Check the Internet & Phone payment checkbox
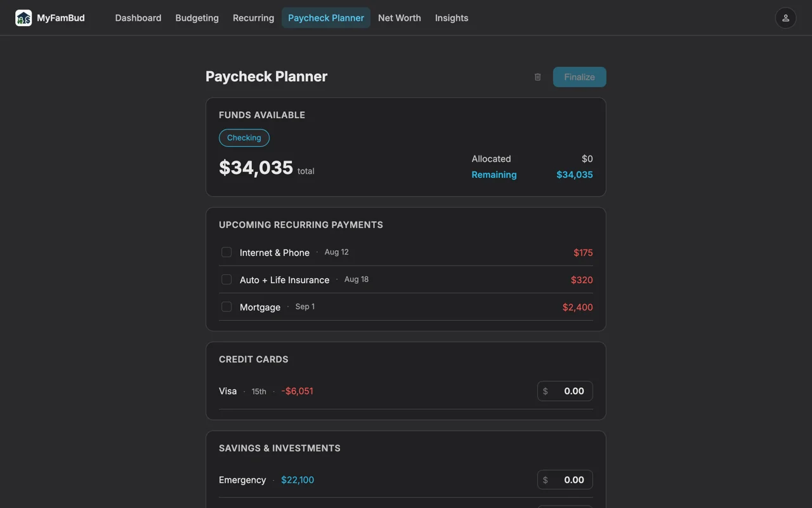 point(226,252)
